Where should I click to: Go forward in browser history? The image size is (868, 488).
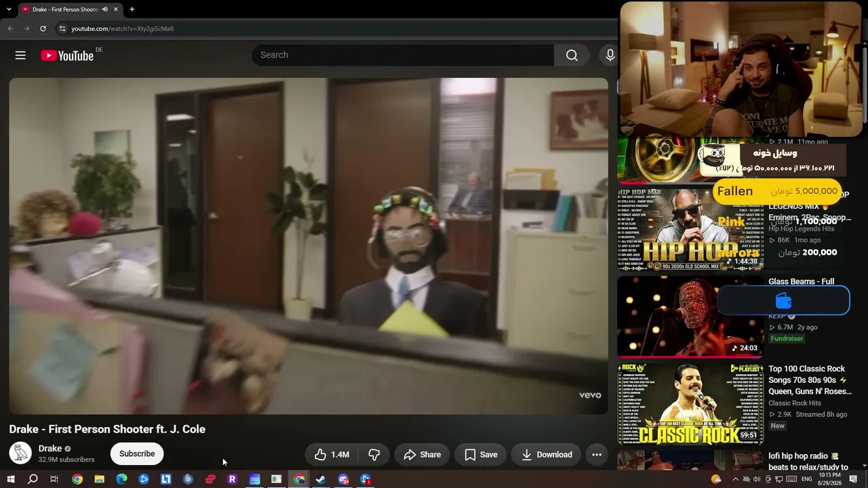[x=26, y=28]
